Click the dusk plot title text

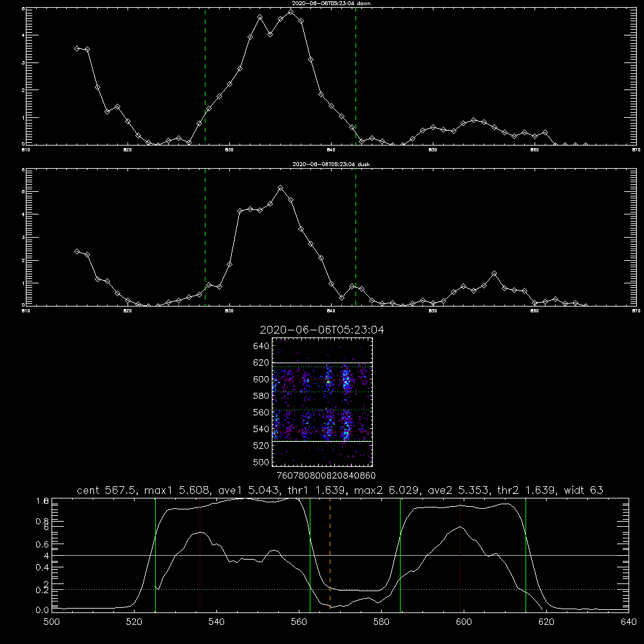(331, 164)
